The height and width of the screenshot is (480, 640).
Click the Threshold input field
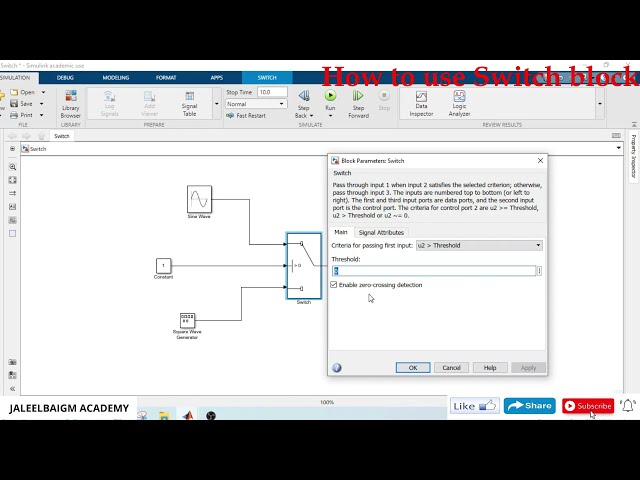point(434,271)
